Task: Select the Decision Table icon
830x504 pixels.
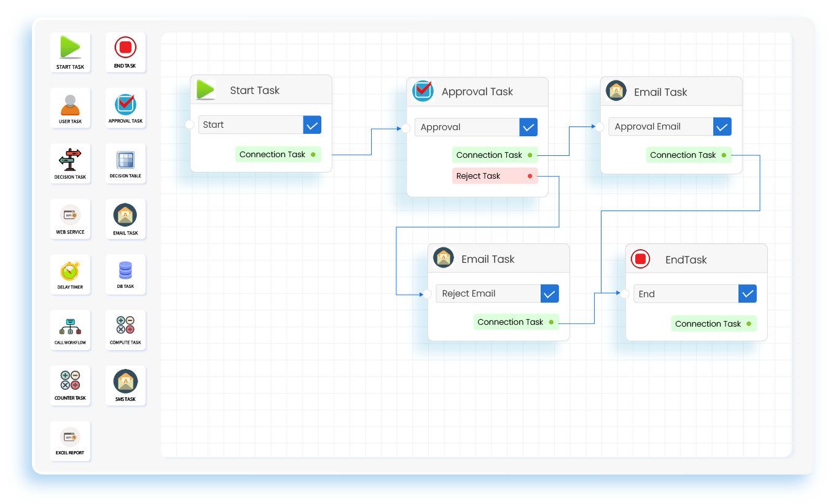Action: coord(125,160)
